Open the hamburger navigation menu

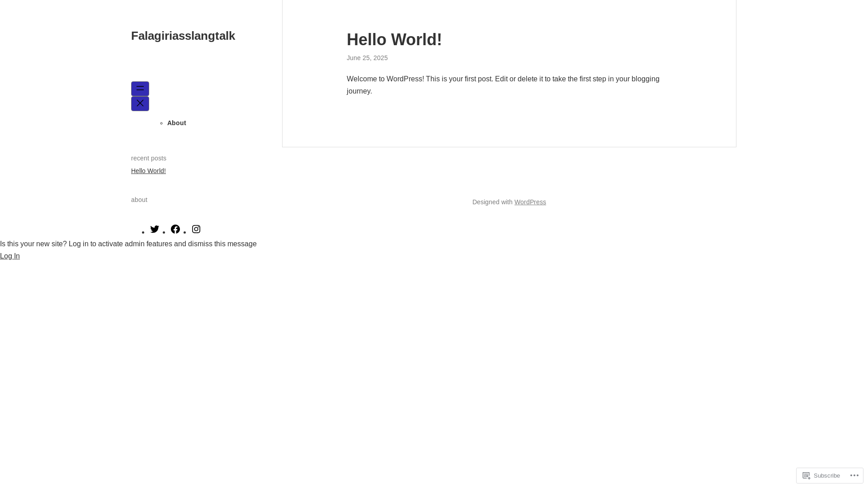tap(140, 89)
